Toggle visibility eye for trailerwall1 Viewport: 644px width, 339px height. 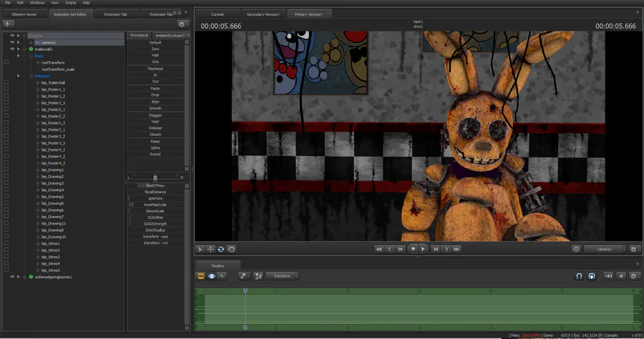pos(12,49)
